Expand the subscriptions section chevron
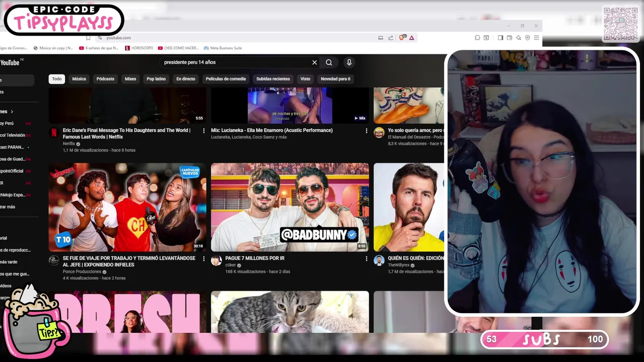 pyautogui.click(x=12, y=112)
